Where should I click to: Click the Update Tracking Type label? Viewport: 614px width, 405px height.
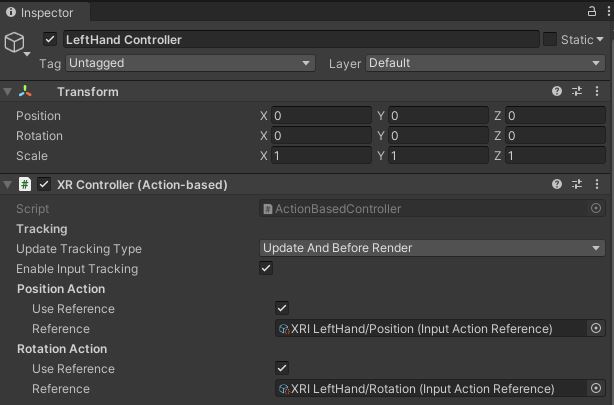click(x=79, y=249)
